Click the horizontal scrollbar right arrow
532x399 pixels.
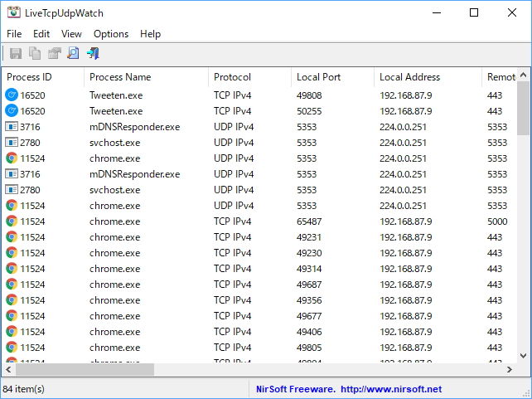click(x=510, y=369)
